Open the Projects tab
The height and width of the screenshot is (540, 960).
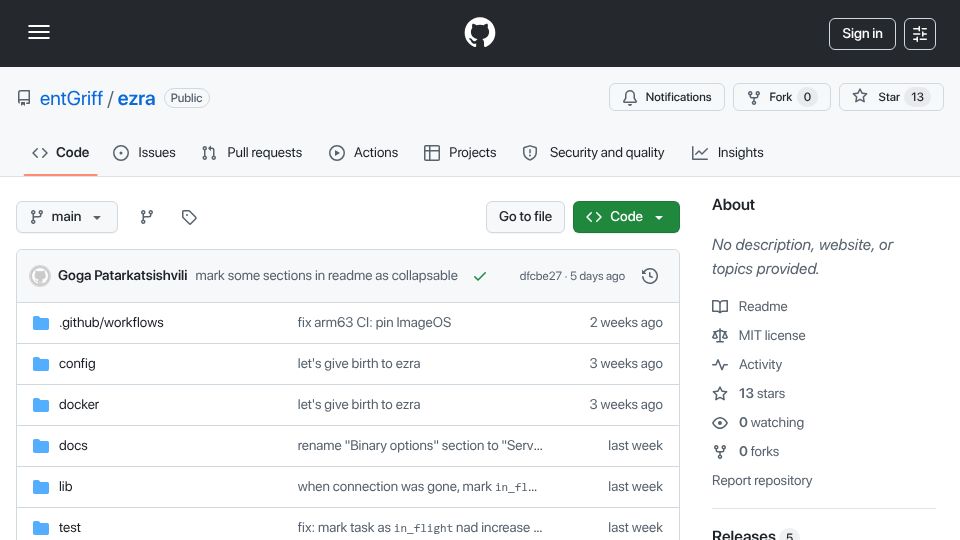(x=460, y=152)
